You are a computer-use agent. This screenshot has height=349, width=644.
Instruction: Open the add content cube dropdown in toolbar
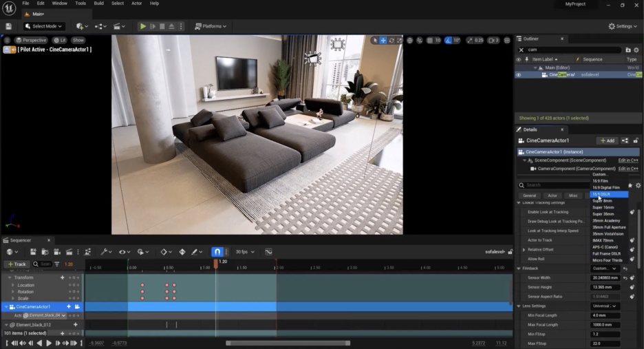pyautogui.click(x=83, y=26)
